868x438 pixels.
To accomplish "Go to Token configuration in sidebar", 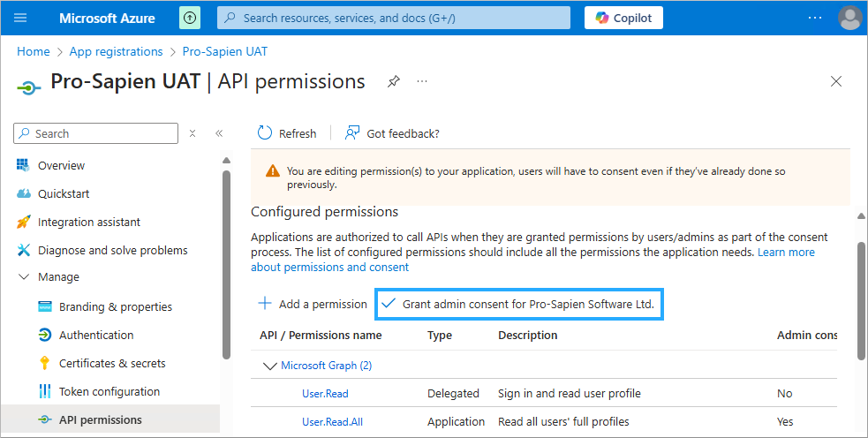I will (109, 392).
